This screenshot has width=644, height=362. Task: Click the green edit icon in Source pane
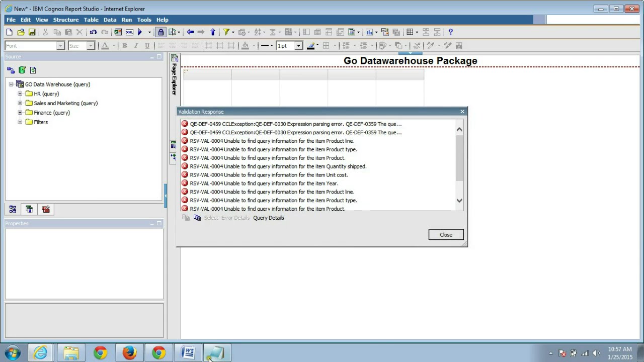click(x=22, y=70)
